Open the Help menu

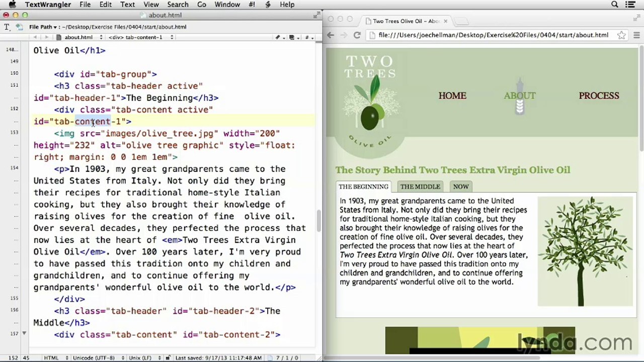(287, 5)
